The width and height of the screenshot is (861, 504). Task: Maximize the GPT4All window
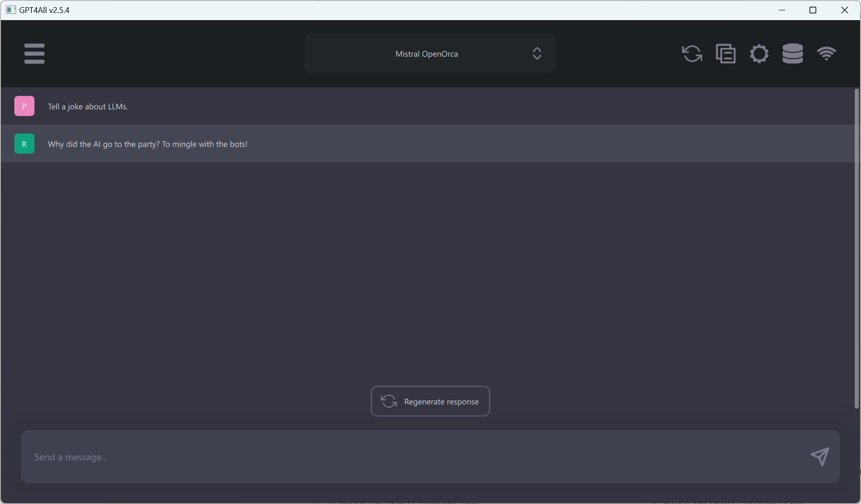[x=813, y=10]
